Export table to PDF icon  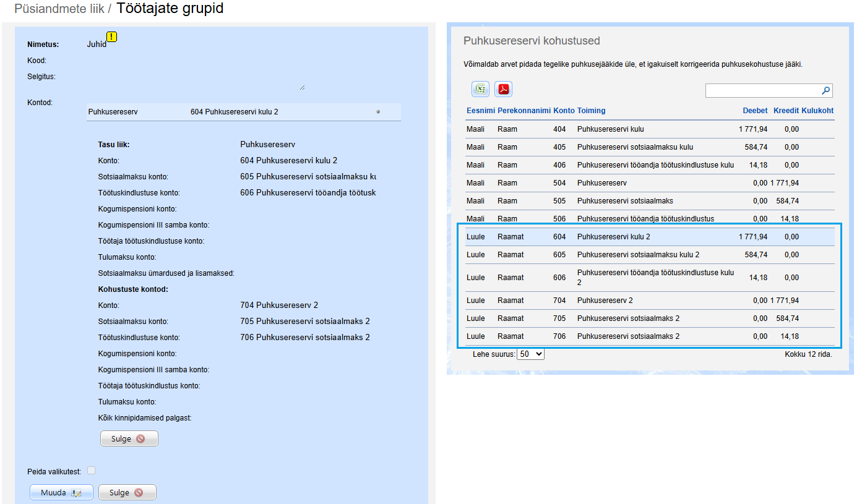tap(503, 89)
